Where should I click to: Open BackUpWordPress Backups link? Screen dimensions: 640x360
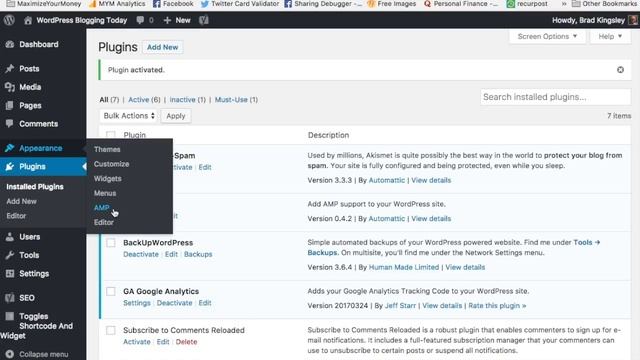click(198, 254)
